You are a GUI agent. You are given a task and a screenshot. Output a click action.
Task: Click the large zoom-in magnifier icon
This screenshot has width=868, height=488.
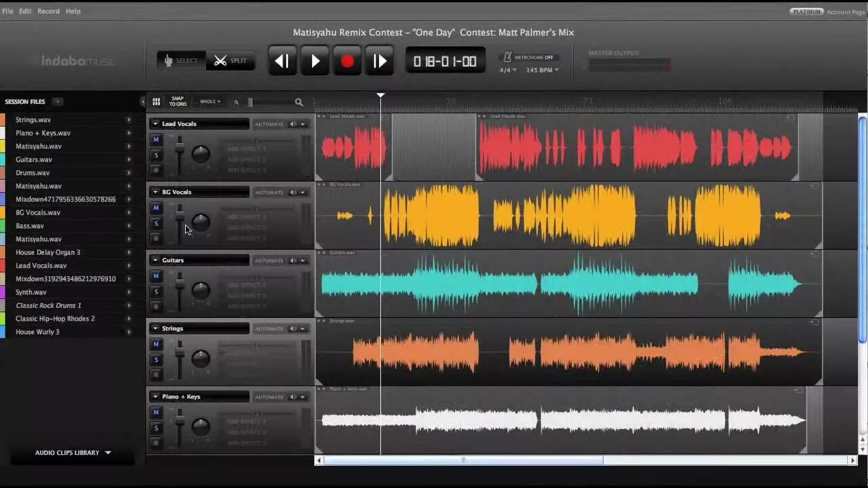tap(299, 102)
